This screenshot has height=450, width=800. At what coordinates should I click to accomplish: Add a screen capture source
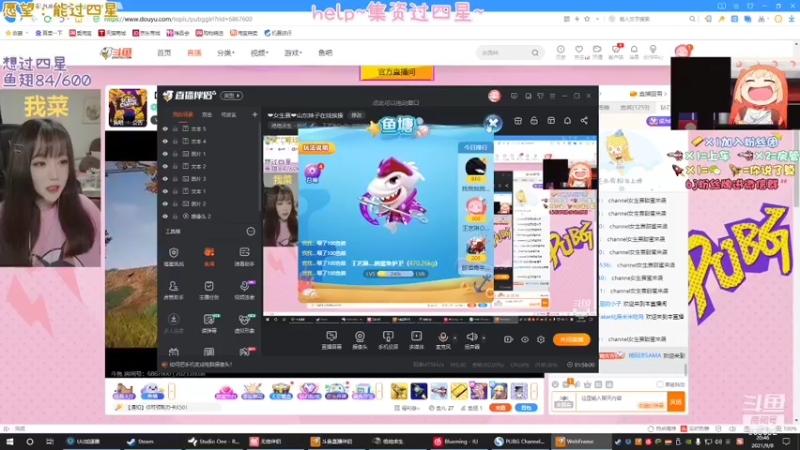tap(332, 340)
